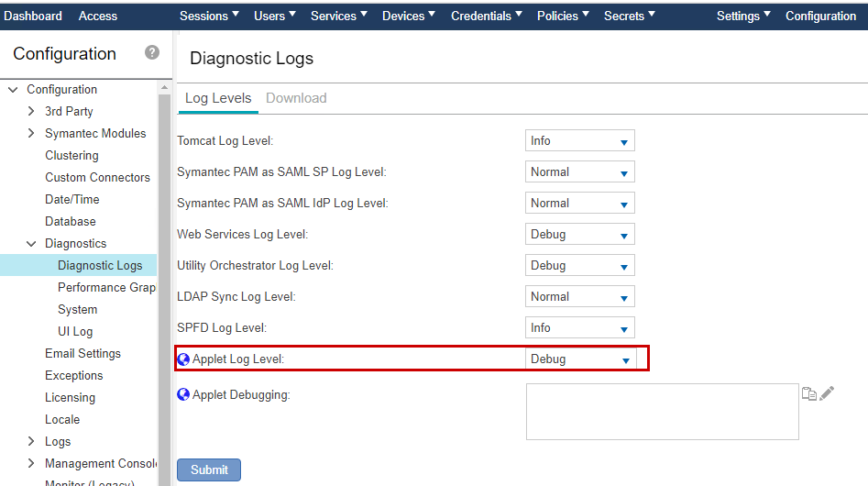This screenshot has width=868, height=486.
Task: Open the Applet Log Level dropdown
Action: [x=581, y=359]
